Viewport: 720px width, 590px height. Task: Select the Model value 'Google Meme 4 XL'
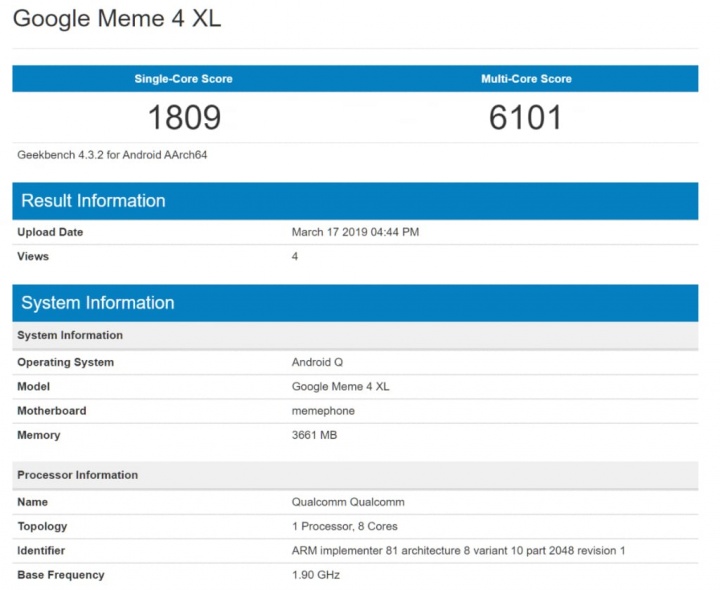(x=341, y=387)
